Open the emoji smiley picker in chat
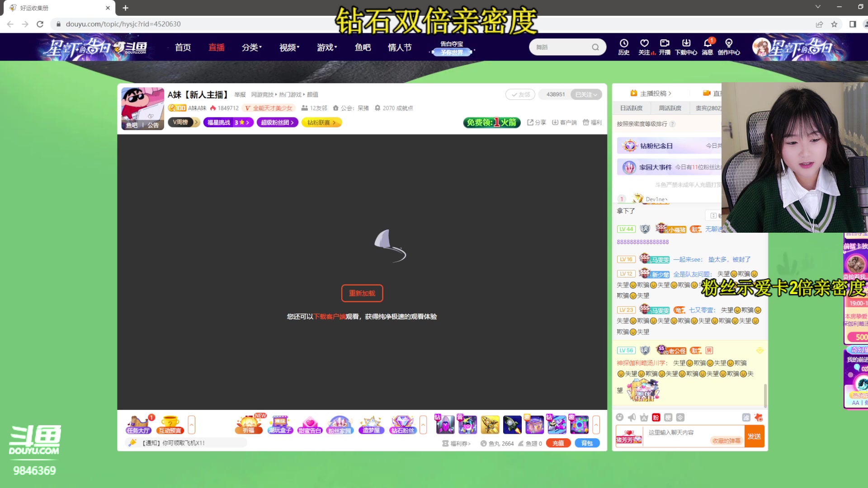The image size is (868, 488). tap(620, 418)
